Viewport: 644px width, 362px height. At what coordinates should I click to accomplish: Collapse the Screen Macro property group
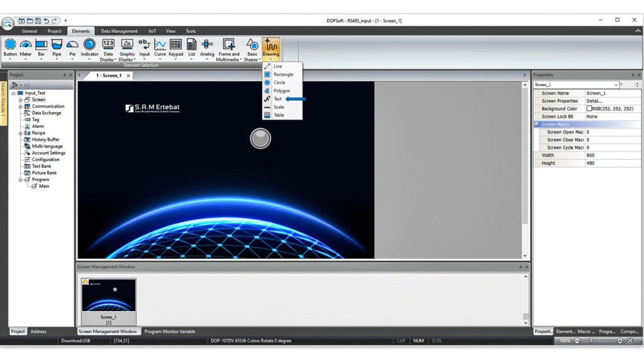[537, 124]
